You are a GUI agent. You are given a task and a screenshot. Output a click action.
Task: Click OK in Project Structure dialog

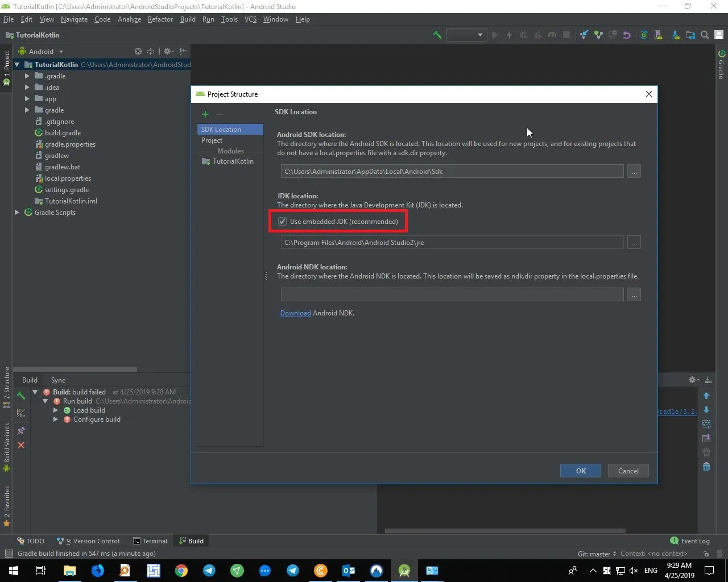pyautogui.click(x=581, y=471)
